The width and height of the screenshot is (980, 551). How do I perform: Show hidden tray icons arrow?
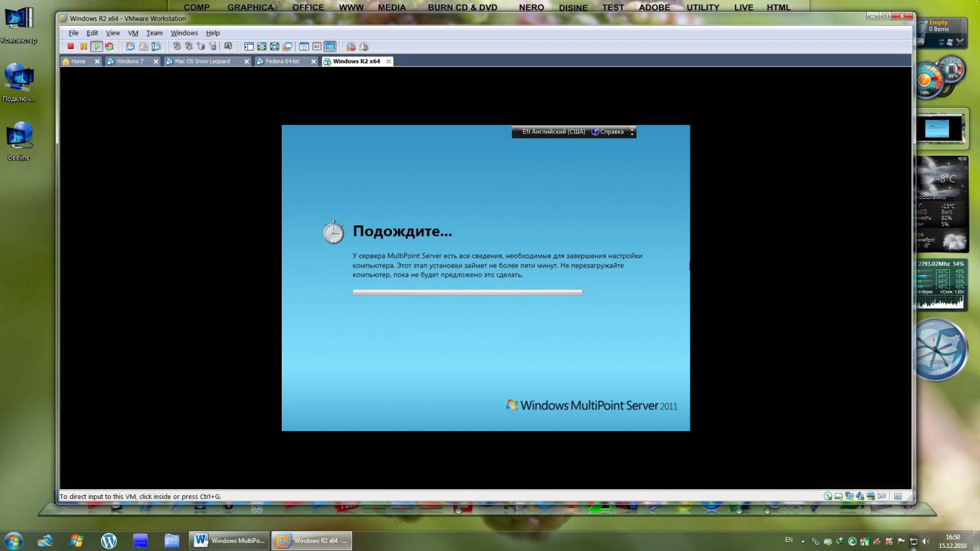803,541
